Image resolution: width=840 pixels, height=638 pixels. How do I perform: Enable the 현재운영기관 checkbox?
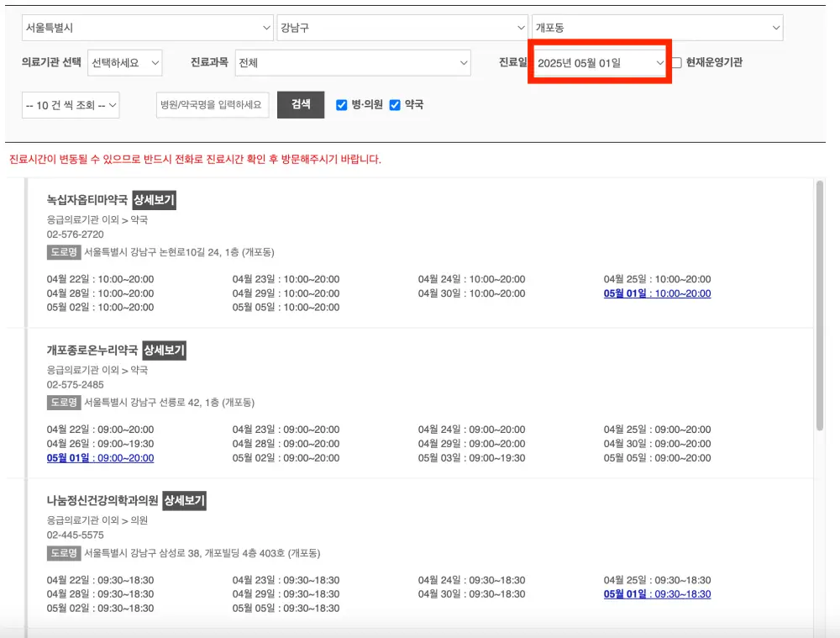[x=675, y=63]
